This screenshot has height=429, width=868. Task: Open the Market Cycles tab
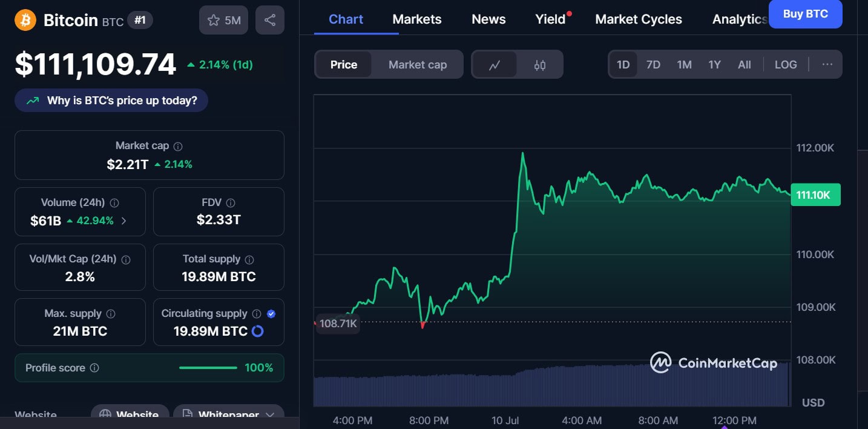tap(638, 19)
